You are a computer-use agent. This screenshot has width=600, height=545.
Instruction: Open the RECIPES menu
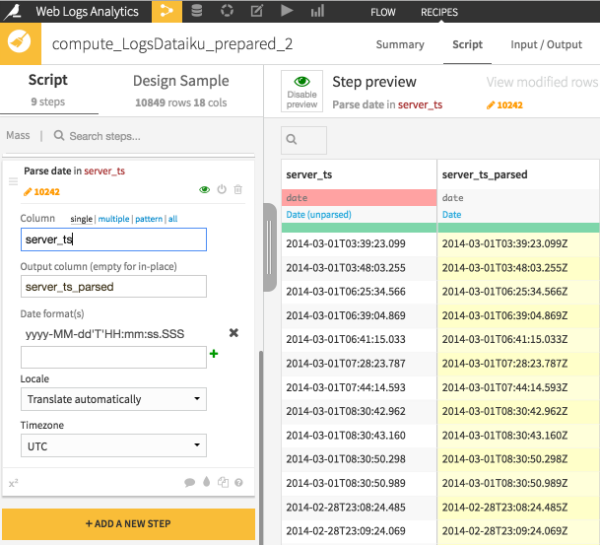pos(439,12)
